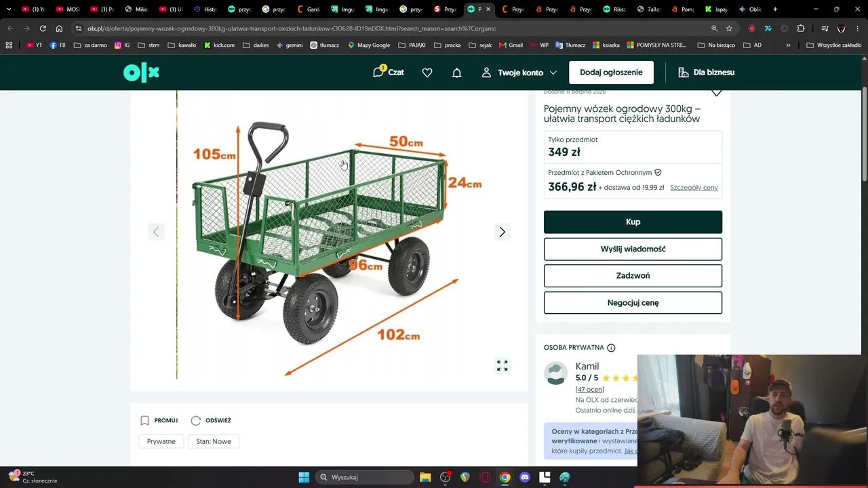Click the Zadzwoń call button
Image resolution: width=868 pixels, height=488 pixels.
(633, 276)
